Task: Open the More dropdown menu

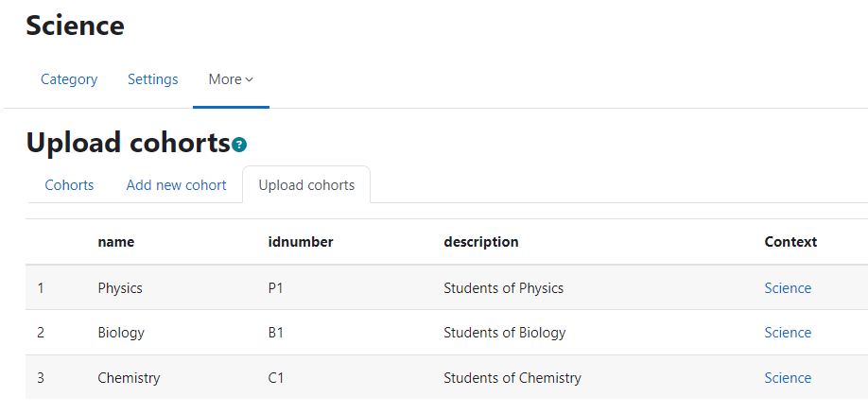Action: [231, 79]
